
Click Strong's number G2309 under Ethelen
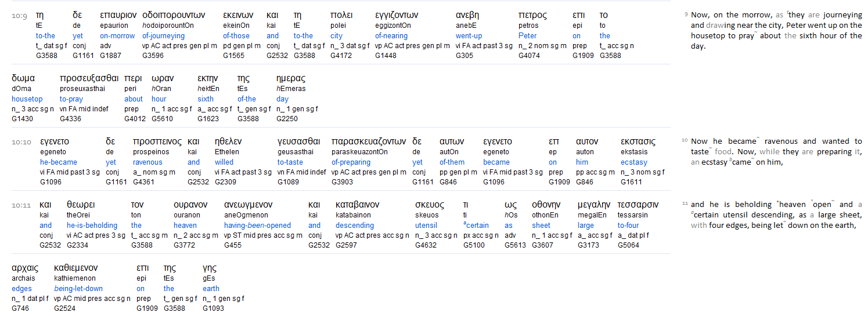click(225, 182)
